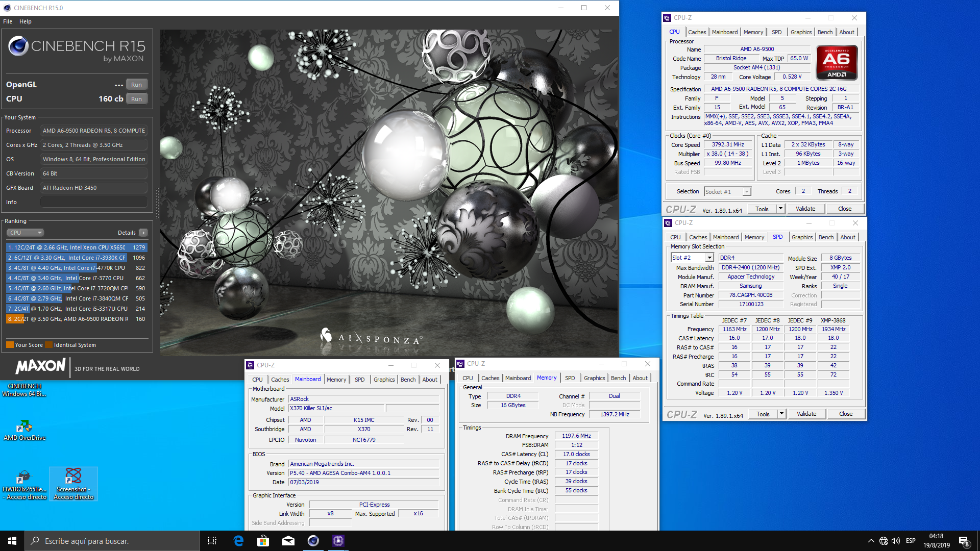Image resolution: width=980 pixels, height=551 pixels.
Task: Click Cinebench R15 logo icon
Action: pyautogui.click(x=18, y=46)
